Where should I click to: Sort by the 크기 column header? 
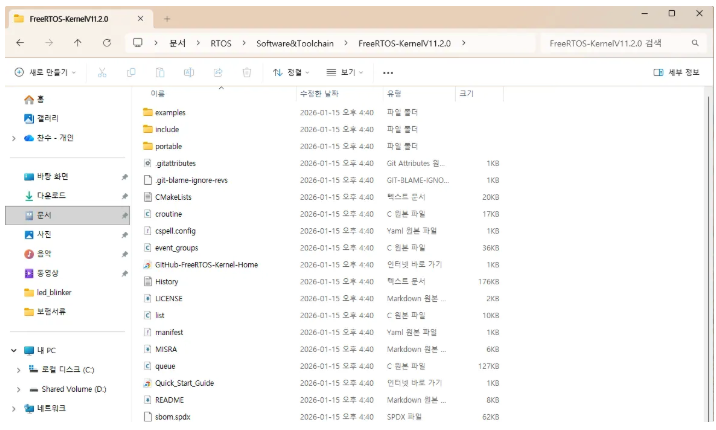click(x=479, y=94)
